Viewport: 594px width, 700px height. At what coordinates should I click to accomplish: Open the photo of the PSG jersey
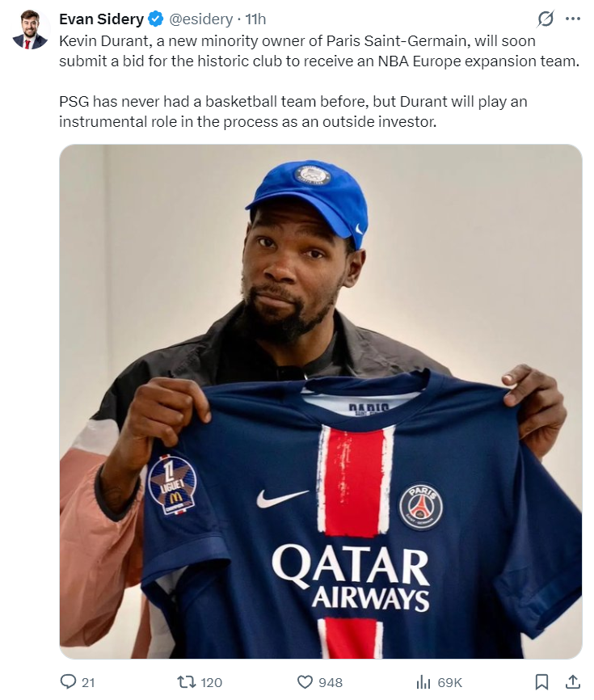tap(320, 402)
